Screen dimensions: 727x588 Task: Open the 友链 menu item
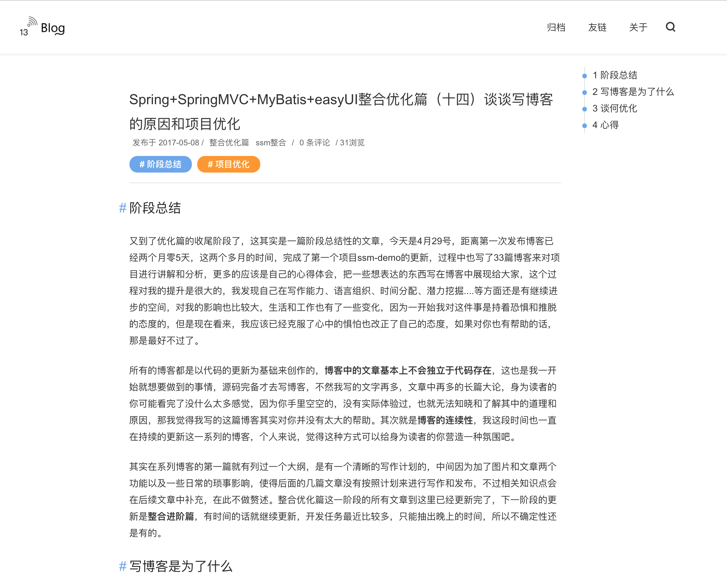click(597, 27)
